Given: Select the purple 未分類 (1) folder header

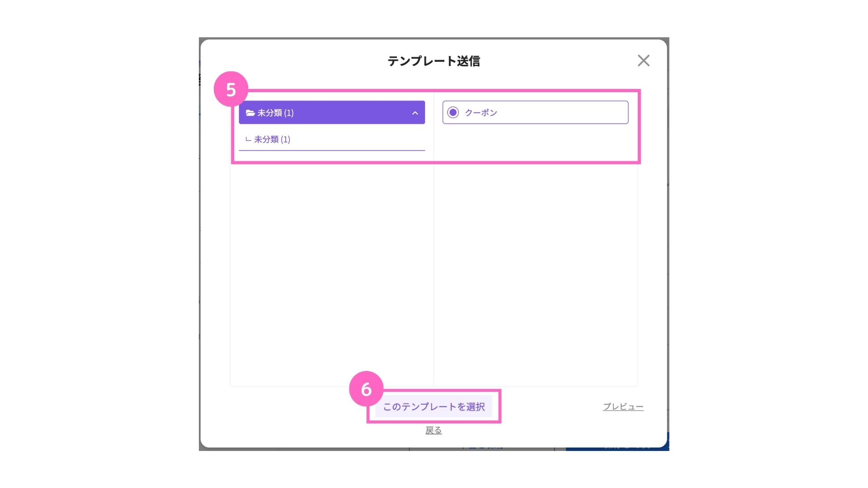Looking at the screenshot, I should pyautogui.click(x=332, y=113).
